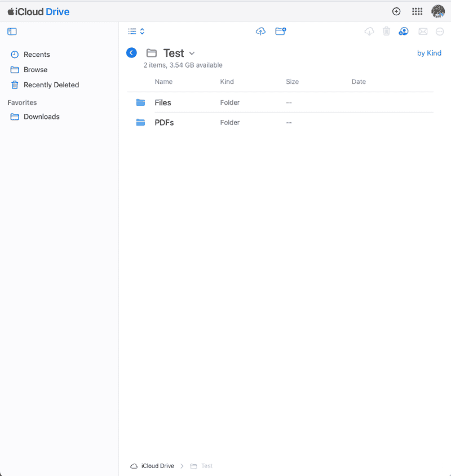Viewport: 451px width, 476px height.
Task: Open the more actions ellipsis menu
Action: 440,31
